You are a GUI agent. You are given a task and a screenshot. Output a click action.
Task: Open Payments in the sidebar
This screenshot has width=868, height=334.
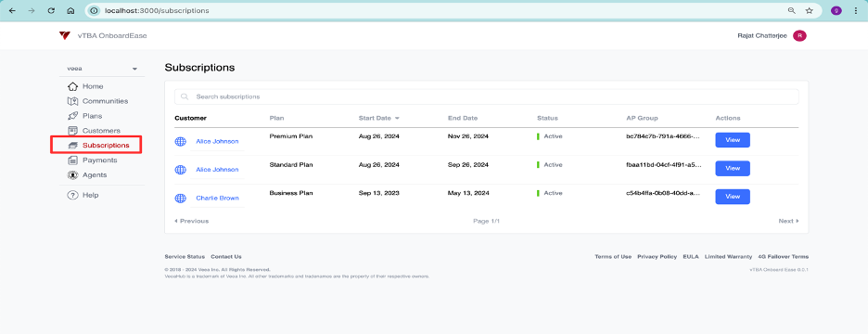click(99, 161)
